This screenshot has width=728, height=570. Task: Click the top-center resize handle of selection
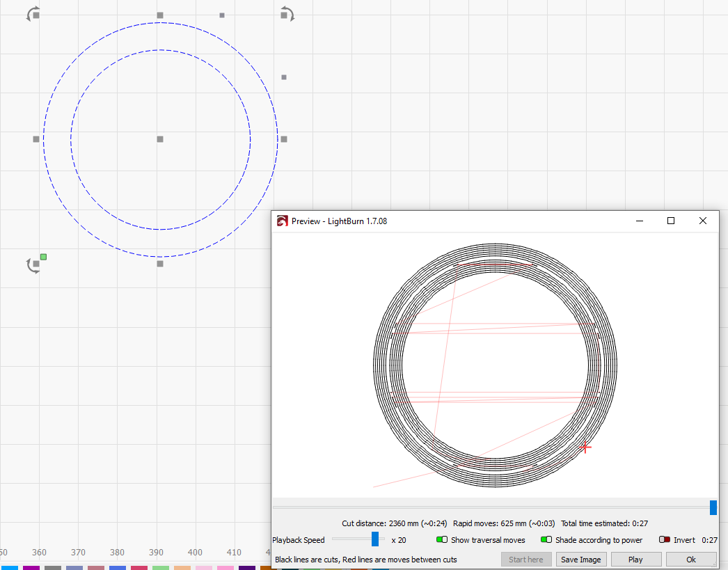[160, 15]
